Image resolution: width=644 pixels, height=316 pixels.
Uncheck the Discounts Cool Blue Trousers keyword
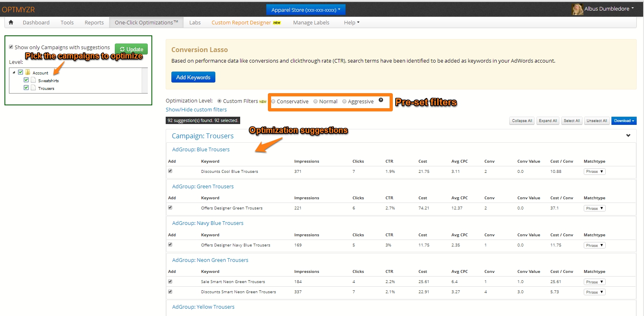click(x=170, y=171)
